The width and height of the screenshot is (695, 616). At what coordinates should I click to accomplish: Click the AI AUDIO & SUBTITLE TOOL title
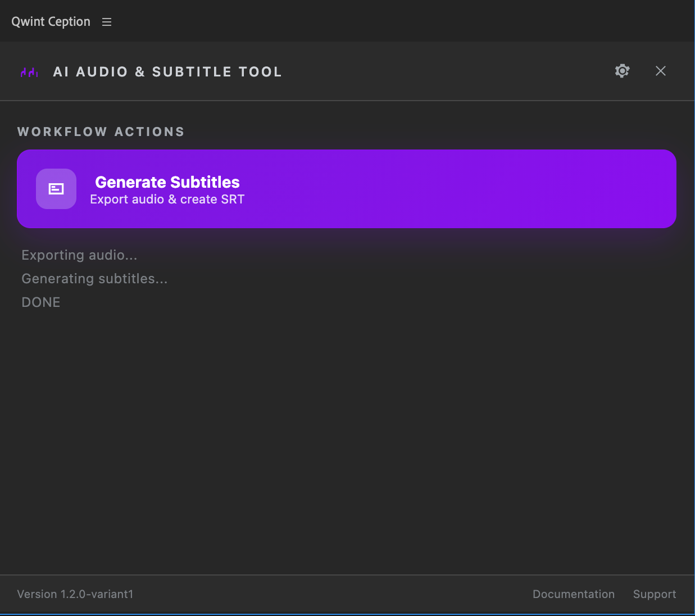167,71
